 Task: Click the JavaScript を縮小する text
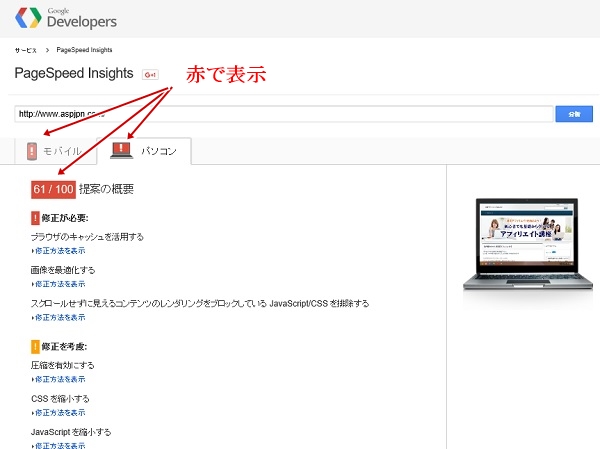click(x=71, y=432)
